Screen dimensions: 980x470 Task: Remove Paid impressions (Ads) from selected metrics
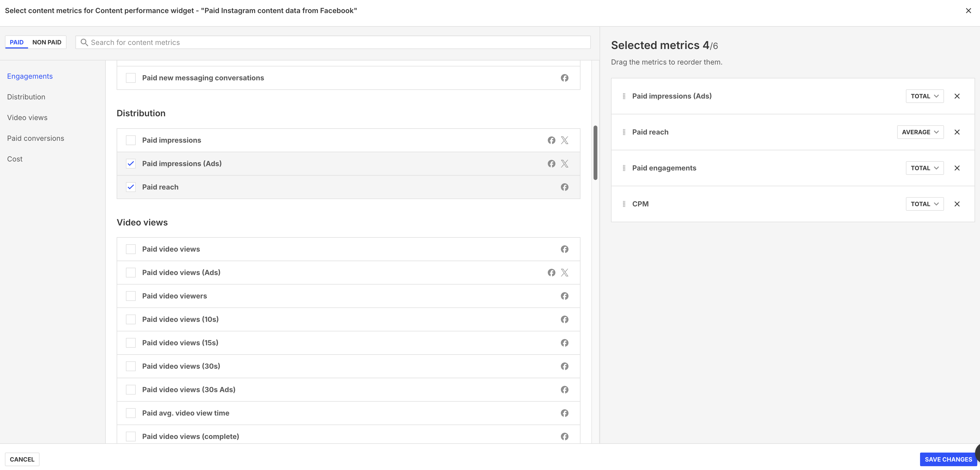[x=957, y=96]
